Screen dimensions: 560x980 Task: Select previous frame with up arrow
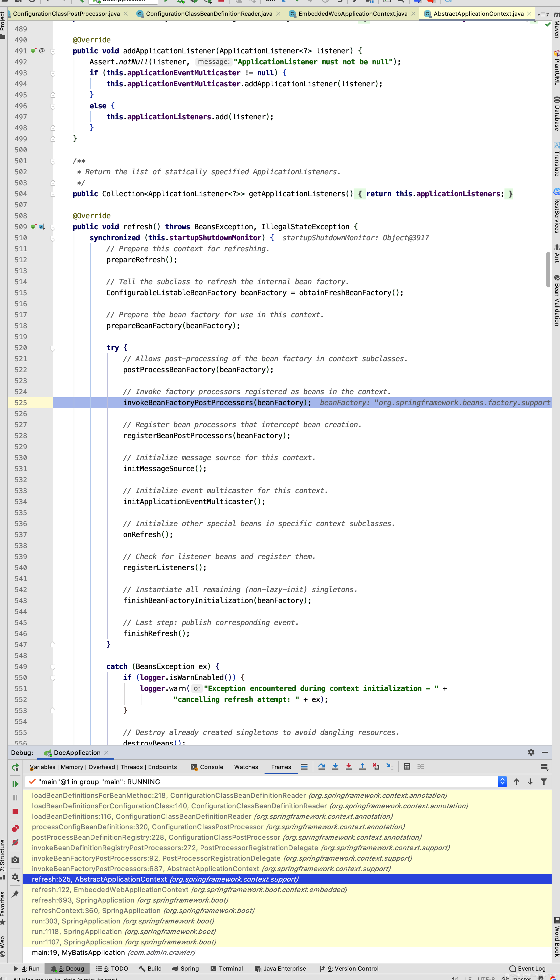point(516,782)
